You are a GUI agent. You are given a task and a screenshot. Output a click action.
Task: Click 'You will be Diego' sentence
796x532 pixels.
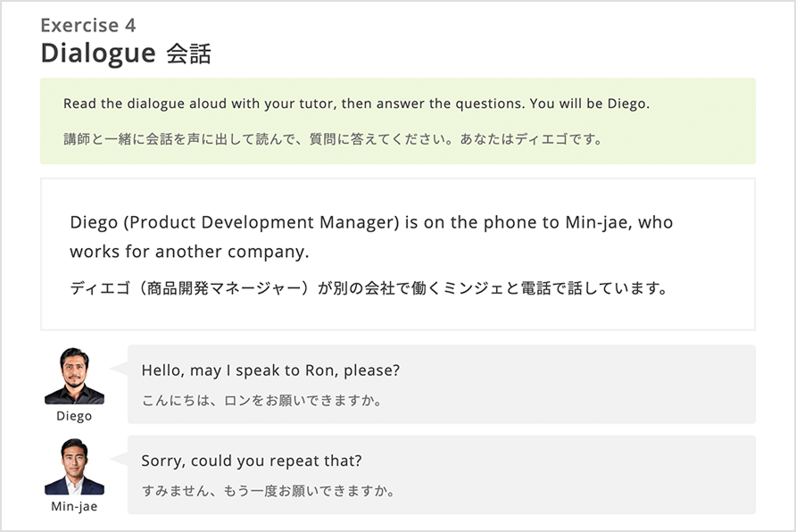click(590, 104)
